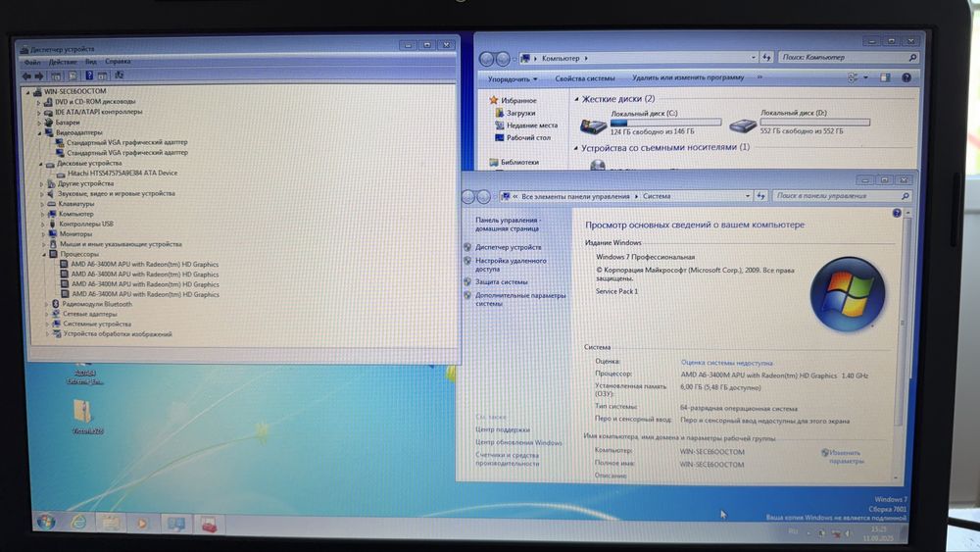
Task: Open the Файл menu
Action: pos(32,62)
